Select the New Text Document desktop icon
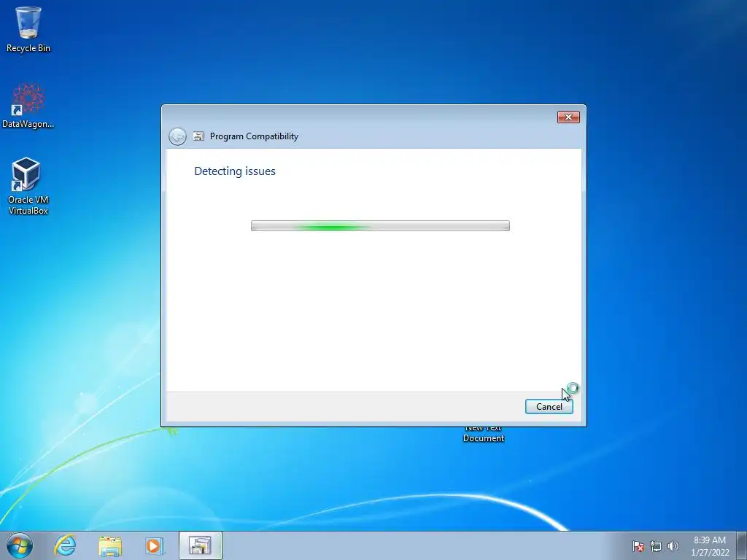The height and width of the screenshot is (560, 747). coord(484,435)
